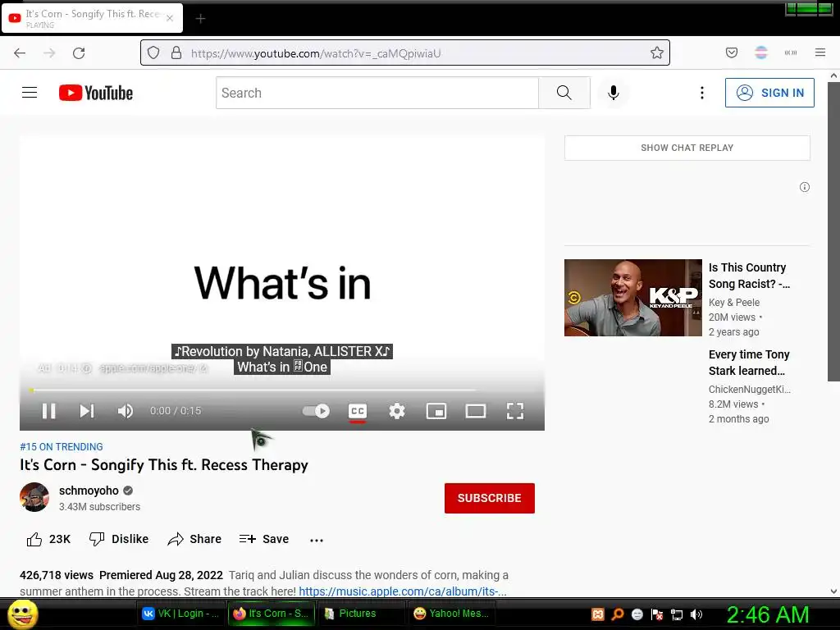Click the ad info icon in player
This screenshot has height=630, width=840.
pyautogui.click(x=87, y=368)
